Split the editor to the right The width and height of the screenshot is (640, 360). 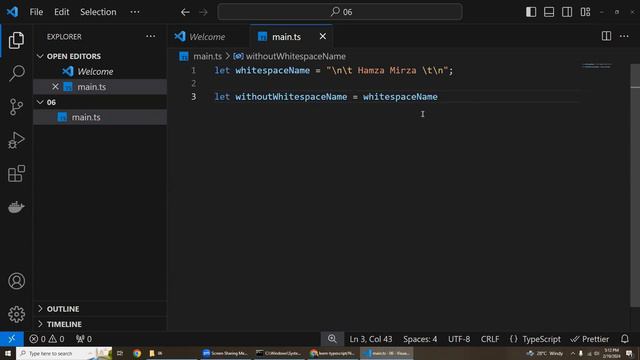point(606,36)
